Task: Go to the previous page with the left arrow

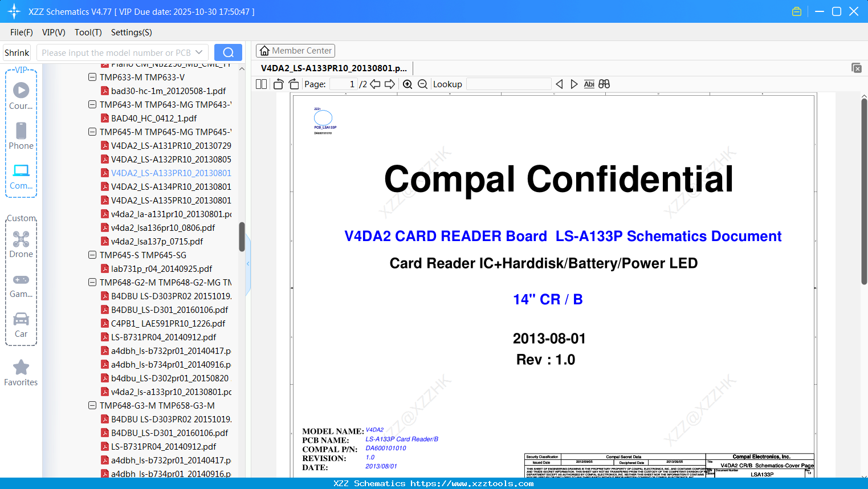Action: point(375,84)
